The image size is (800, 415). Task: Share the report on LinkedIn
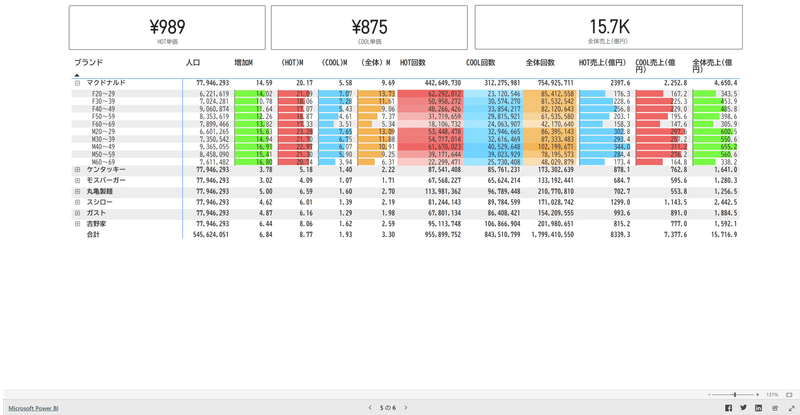tap(759, 408)
